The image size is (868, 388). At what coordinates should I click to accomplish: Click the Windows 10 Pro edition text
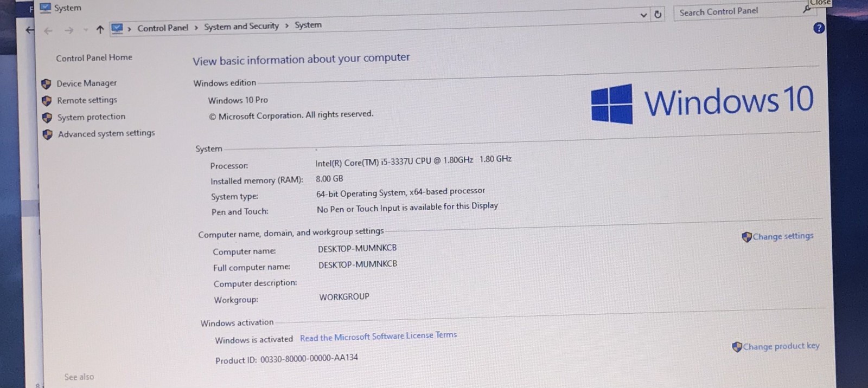coord(238,100)
